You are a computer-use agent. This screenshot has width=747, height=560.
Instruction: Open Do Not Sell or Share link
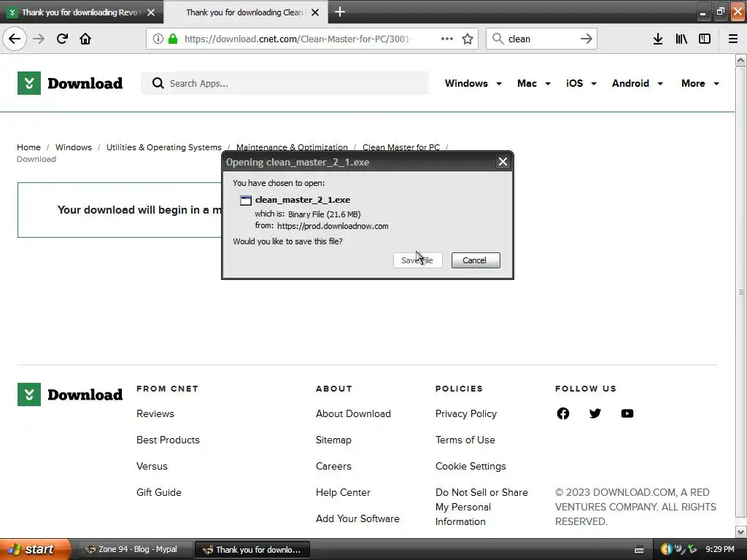(x=481, y=507)
